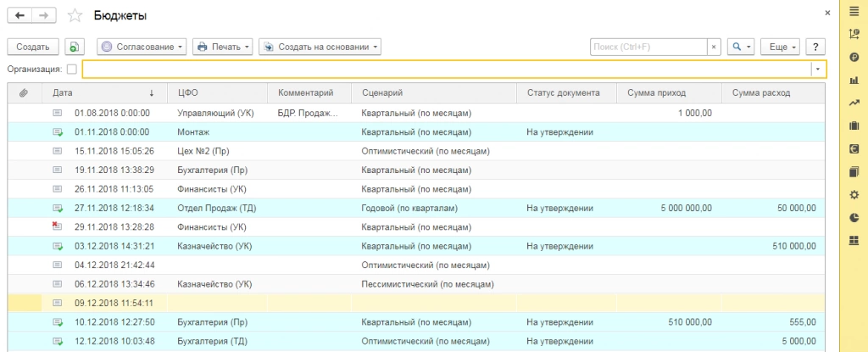Click the ruble coin icon in sidebar
Screen dimensions: 868x352
(854, 58)
